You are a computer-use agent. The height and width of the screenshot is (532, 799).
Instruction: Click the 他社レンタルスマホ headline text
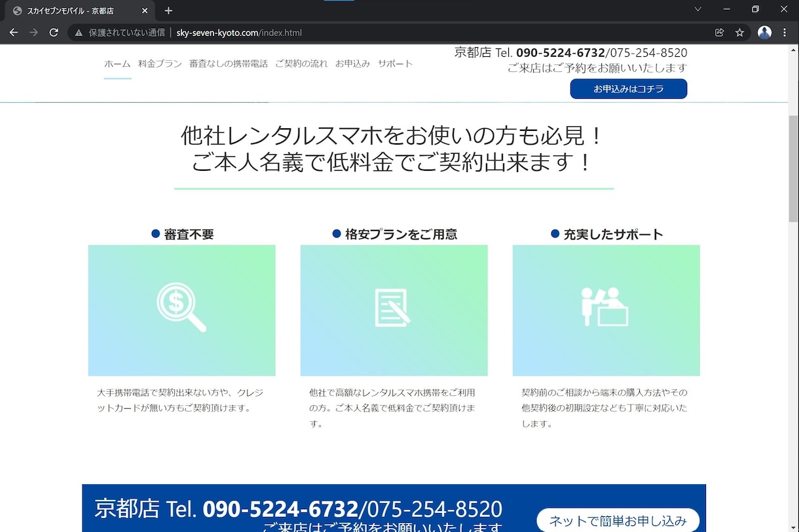click(x=391, y=136)
